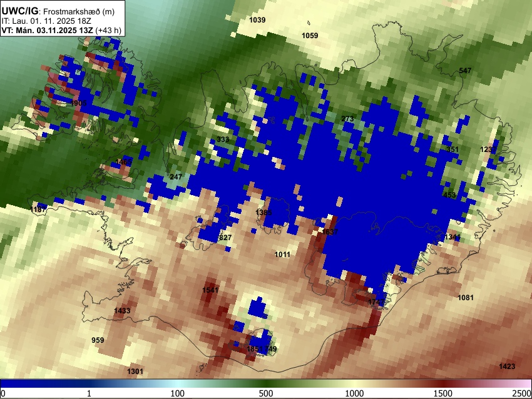Click the 1 label on the color scale
532x399 pixels.
[89, 393]
